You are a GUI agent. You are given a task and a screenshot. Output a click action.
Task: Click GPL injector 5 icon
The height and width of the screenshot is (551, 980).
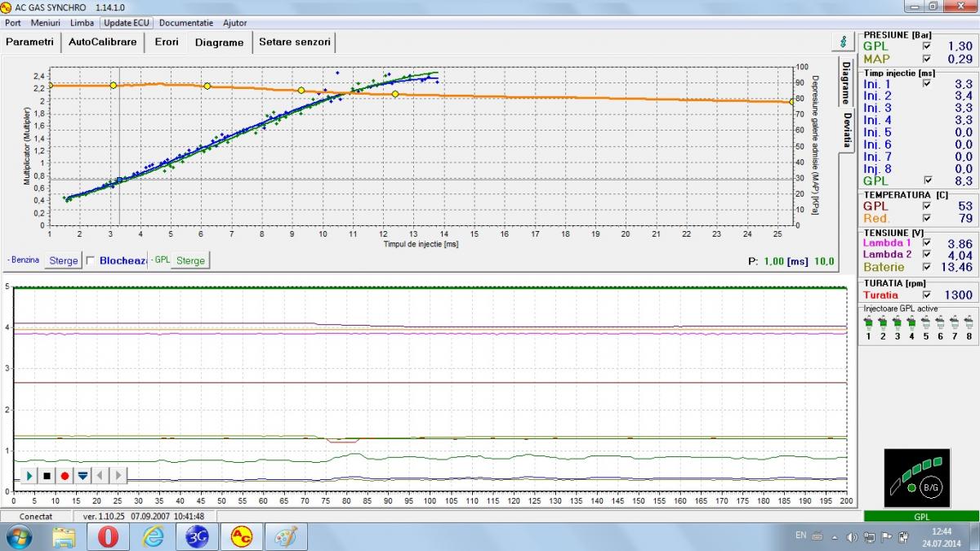pyautogui.click(x=926, y=324)
